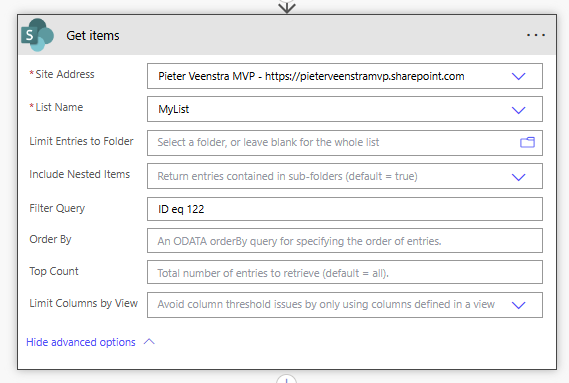The width and height of the screenshot is (569, 383).
Task: Click the Top Count label
Action: 54,271
